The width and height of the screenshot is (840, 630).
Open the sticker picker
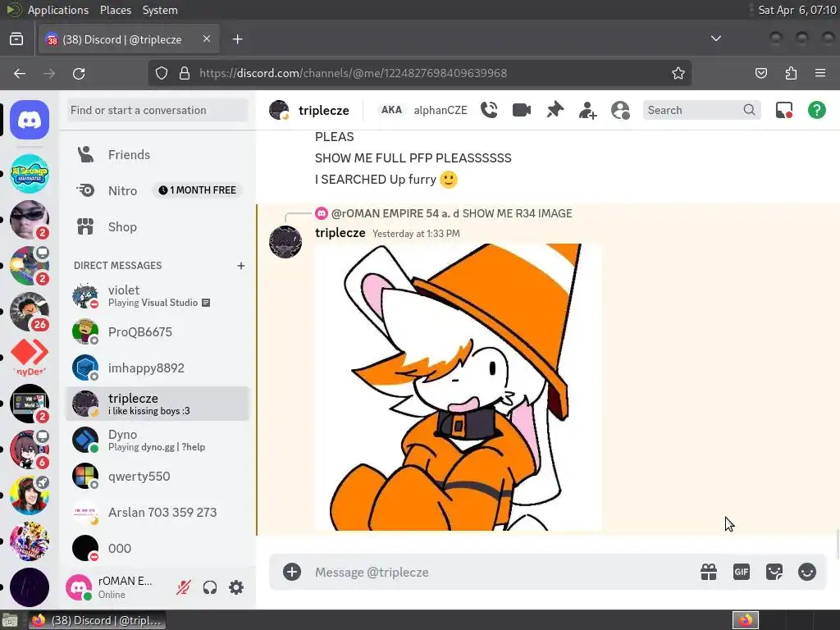[774, 572]
